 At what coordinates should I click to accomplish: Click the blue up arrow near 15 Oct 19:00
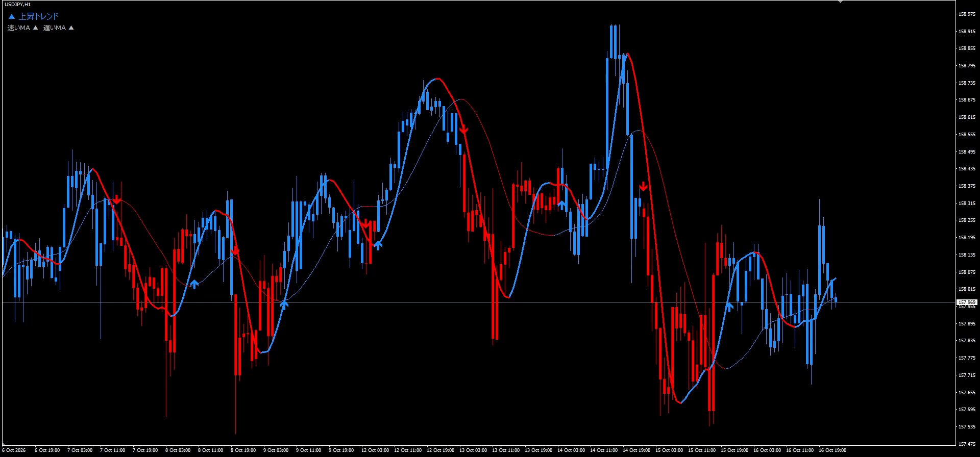(x=729, y=306)
